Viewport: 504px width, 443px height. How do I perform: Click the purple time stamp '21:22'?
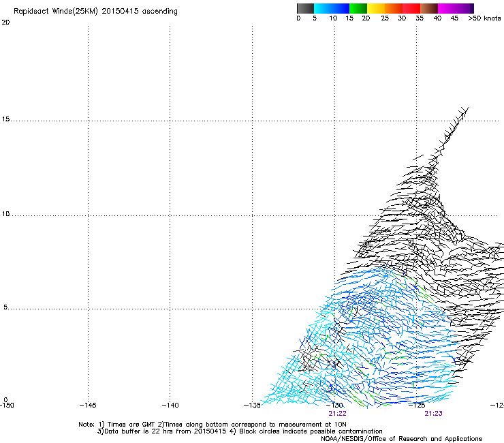click(x=337, y=414)
